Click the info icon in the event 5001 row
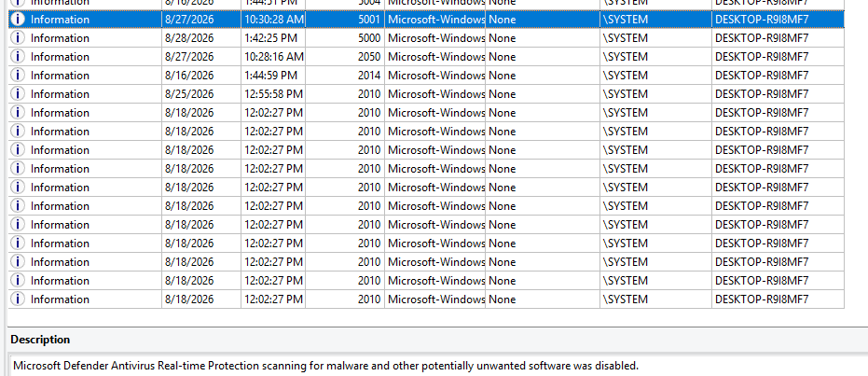868x376 pixels. point(18,20)
